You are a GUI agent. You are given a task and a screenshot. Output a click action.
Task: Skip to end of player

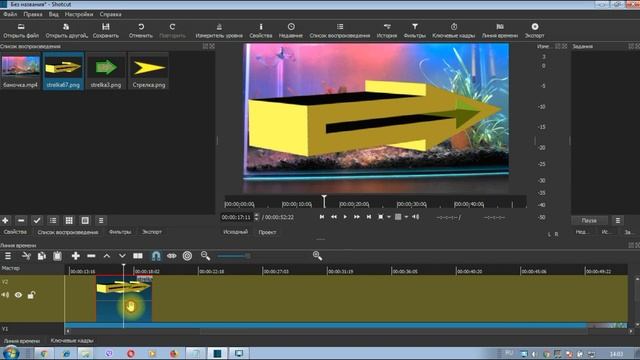pos(369,217)
